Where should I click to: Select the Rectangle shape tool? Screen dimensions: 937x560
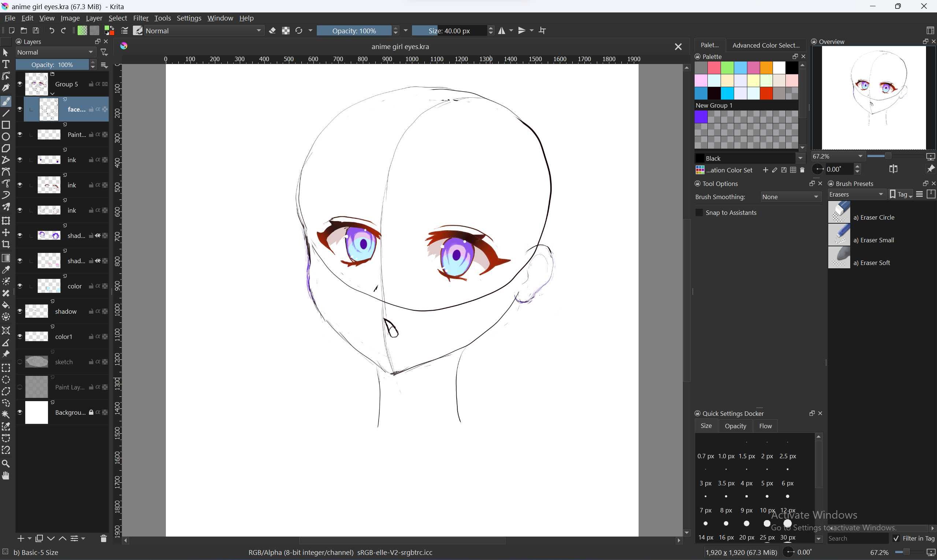(x=5, y=125)
